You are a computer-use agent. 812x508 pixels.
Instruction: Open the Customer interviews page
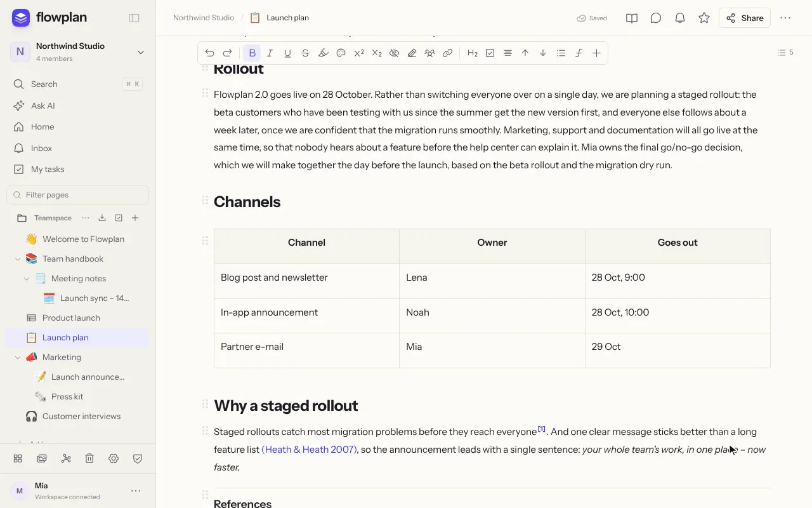(x=81, y=416)
